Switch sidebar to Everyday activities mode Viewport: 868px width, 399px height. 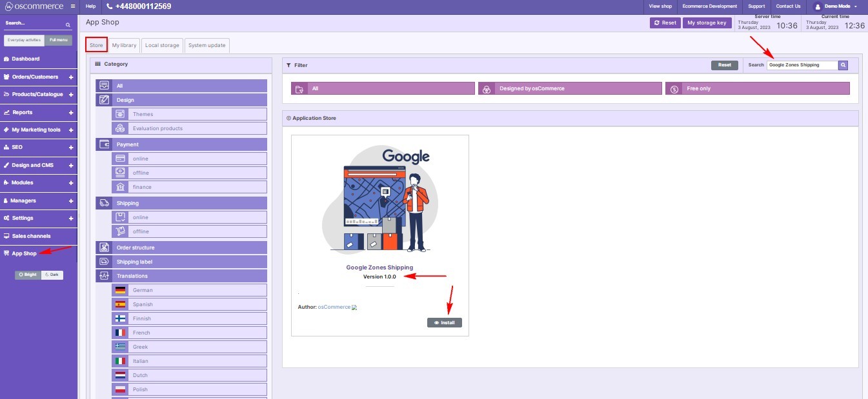coord(25,40)
